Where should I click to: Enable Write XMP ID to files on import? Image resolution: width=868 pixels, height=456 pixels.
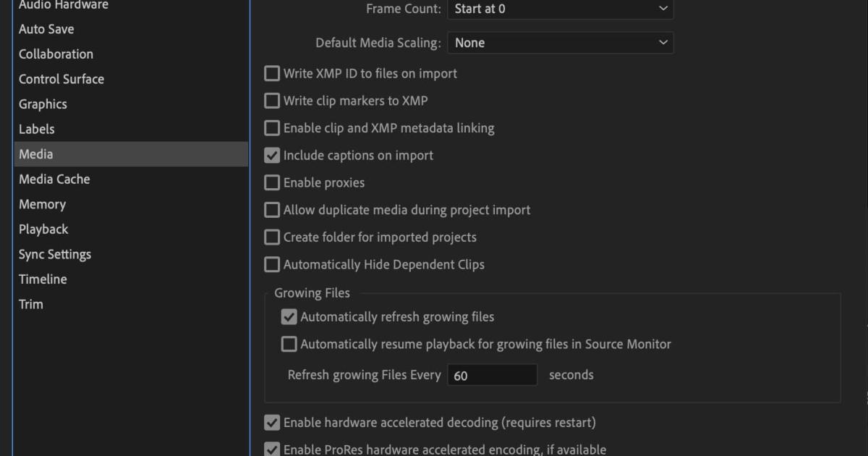(x=272, y=73)
